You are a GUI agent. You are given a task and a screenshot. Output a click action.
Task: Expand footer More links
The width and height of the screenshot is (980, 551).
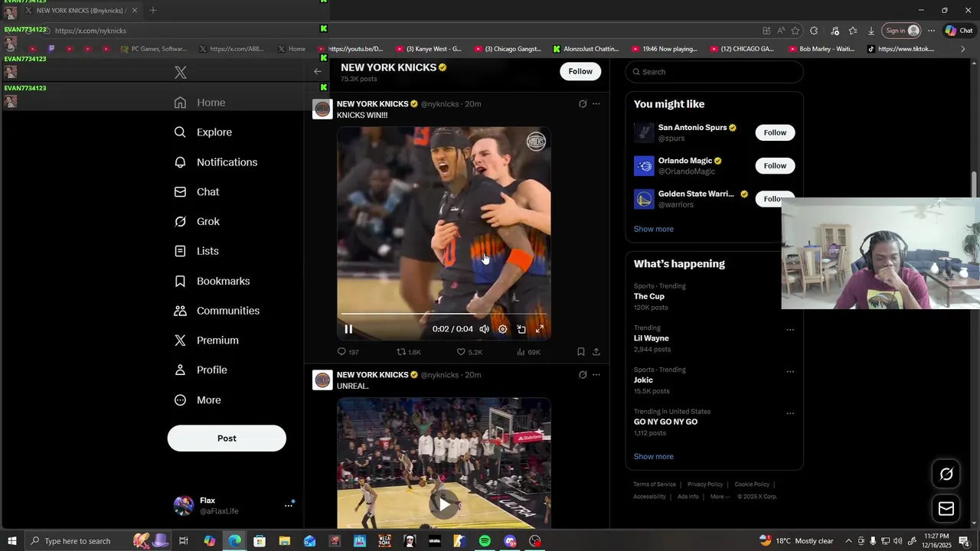pyautogui.click(x=720, y=497)
